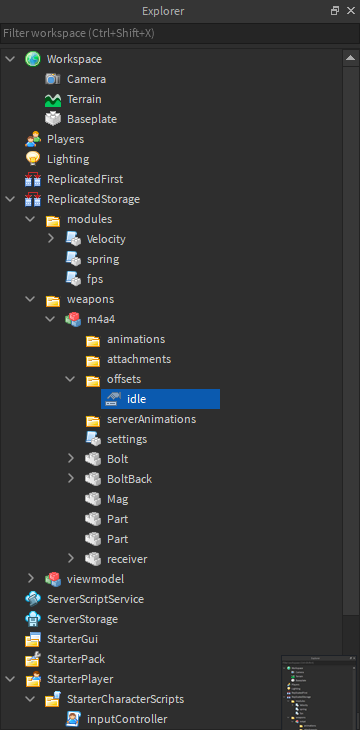Viewport: 360px width, 730px height.
Task: Click the Explorer thumbnail preview
Action: click(x=320, y=692)
